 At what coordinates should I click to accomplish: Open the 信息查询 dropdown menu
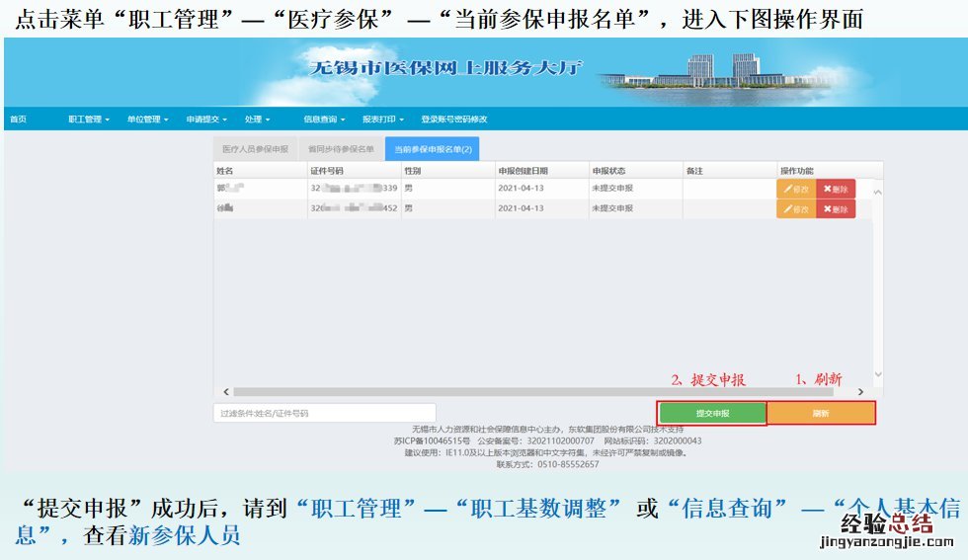point(324,120)
